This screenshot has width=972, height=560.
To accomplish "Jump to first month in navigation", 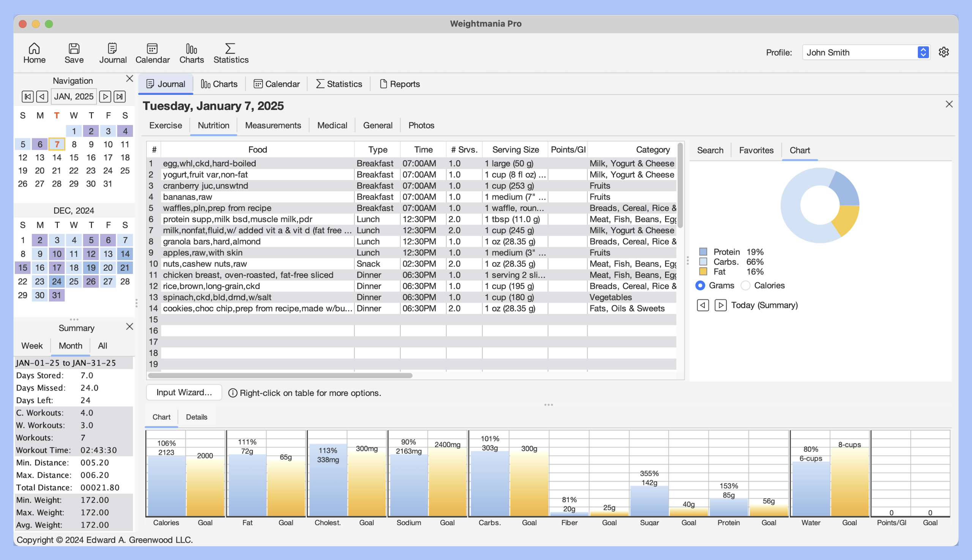I will [x=27, y=96].
